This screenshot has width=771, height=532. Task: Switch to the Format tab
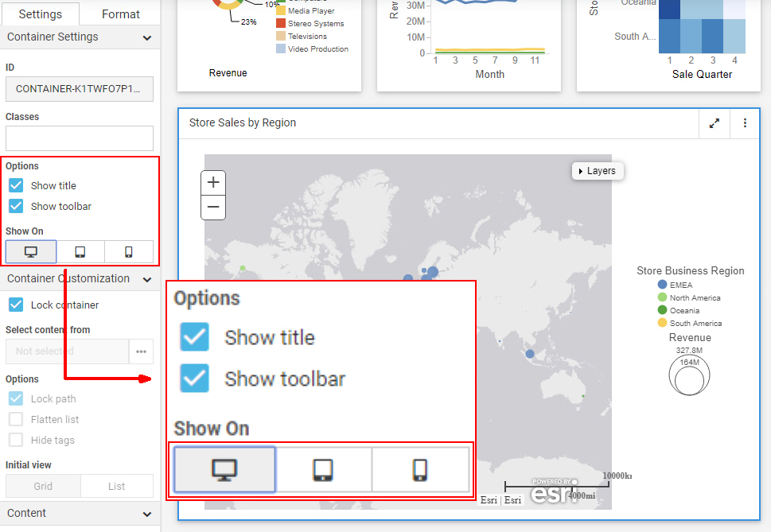120,14
